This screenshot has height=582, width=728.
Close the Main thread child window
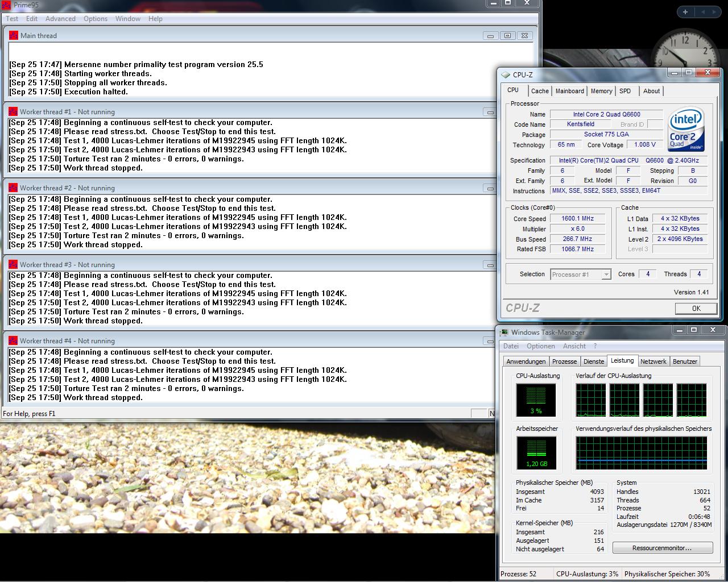524,36
